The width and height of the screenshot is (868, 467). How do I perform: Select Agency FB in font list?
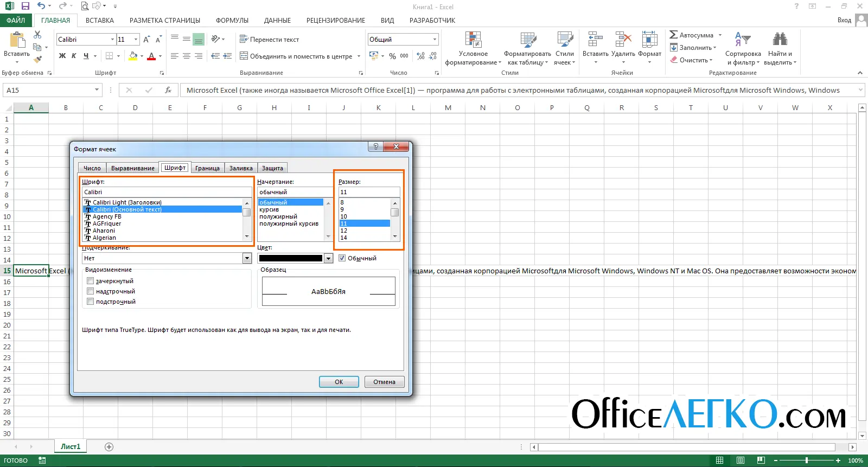tap(107, 216)
